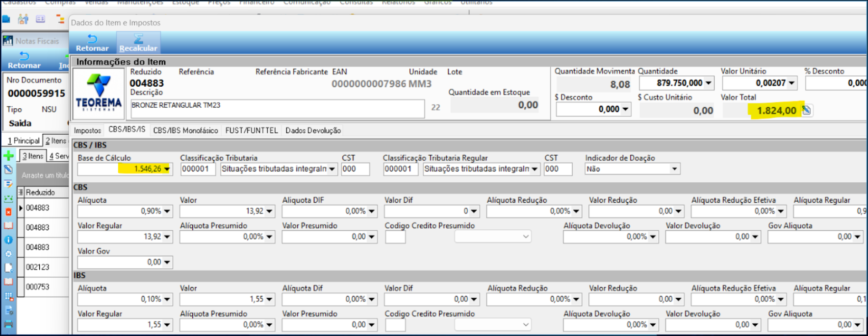This screenshot has height=336, width=868.
Task: Click the red delete icon in sidebar
Action: coord(8,212)
